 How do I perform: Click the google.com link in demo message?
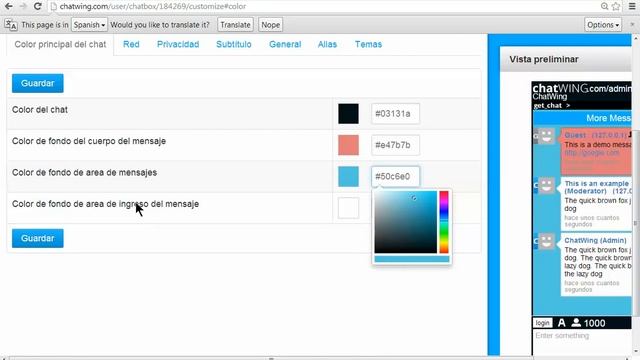tap(592, 153)
